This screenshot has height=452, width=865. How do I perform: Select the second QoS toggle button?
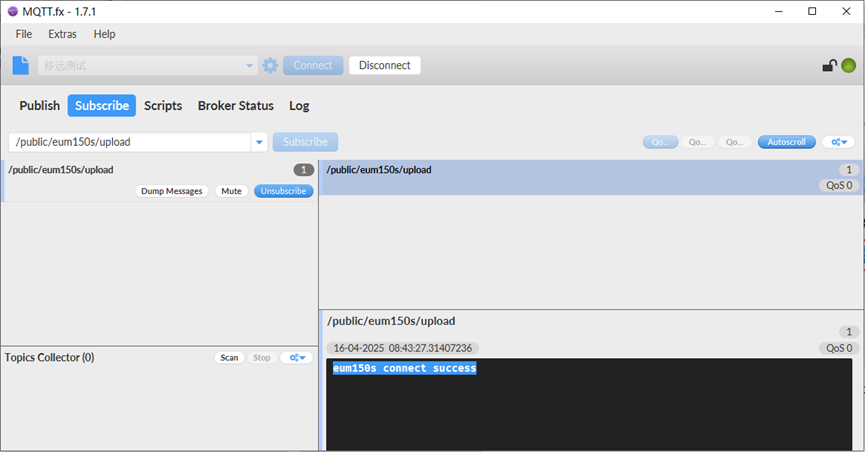tap(697, 142)
